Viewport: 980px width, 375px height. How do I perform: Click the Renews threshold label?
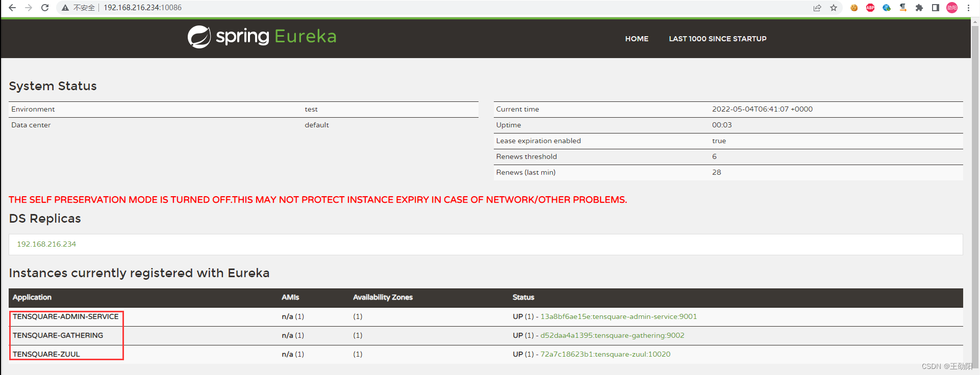tap(526, 156)
